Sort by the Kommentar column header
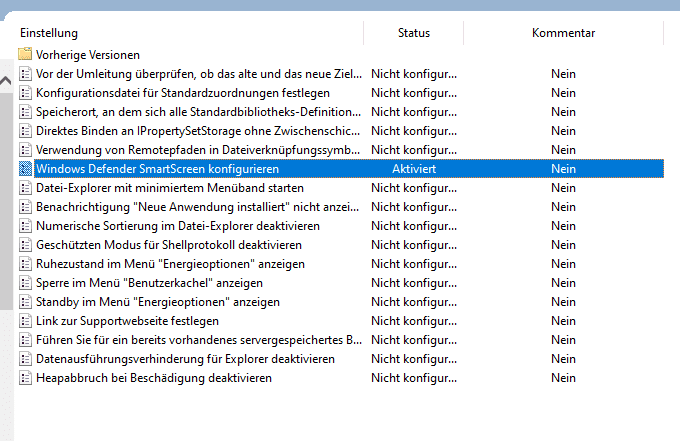Image resolution: width=680 pixels, height=441 pixels. pos(563,33)
